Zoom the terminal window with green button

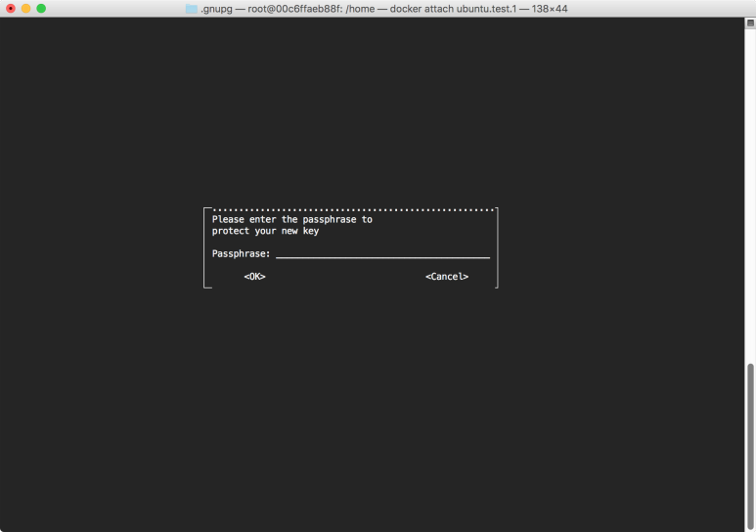tap(41, 8)
